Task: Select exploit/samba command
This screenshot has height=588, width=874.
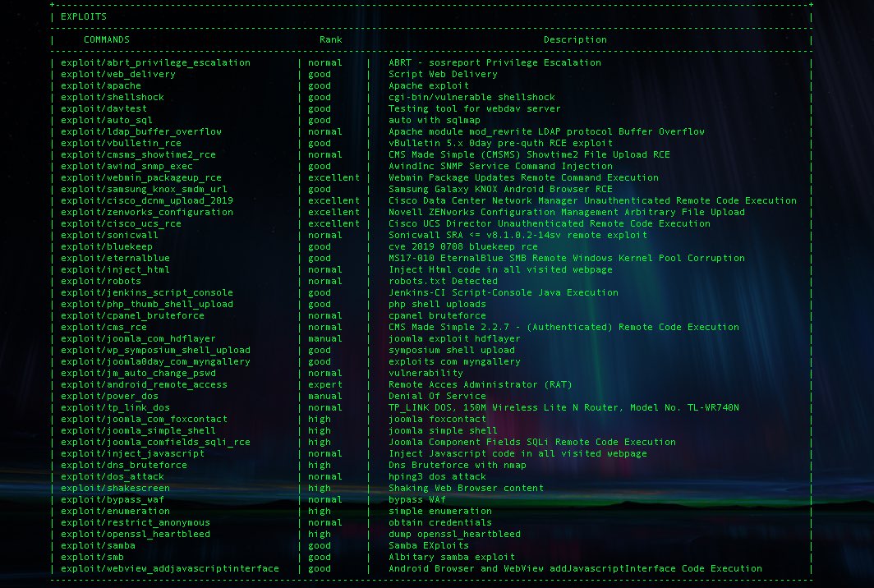Action: [x=98, y=545]
